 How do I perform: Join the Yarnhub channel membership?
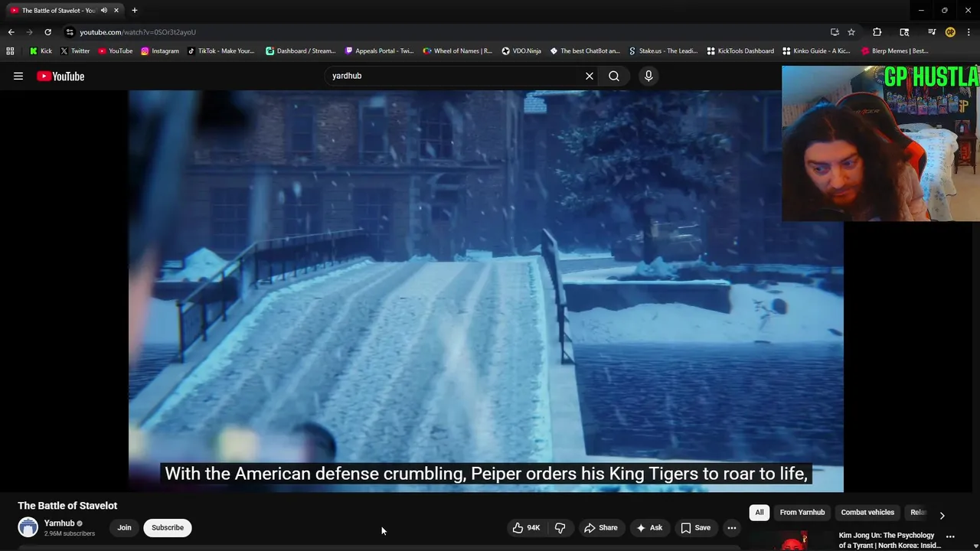[x=124, y=527]
